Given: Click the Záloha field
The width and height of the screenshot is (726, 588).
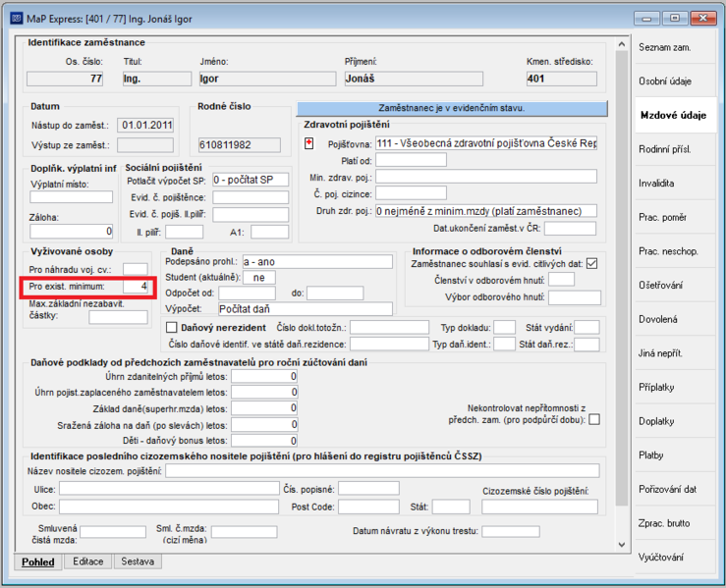Looking at the screenshot, I should click(x=72, y=231).
